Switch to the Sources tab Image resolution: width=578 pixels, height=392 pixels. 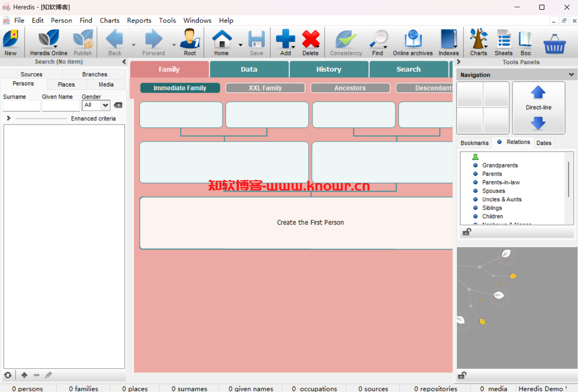click(x=31, y=74)
